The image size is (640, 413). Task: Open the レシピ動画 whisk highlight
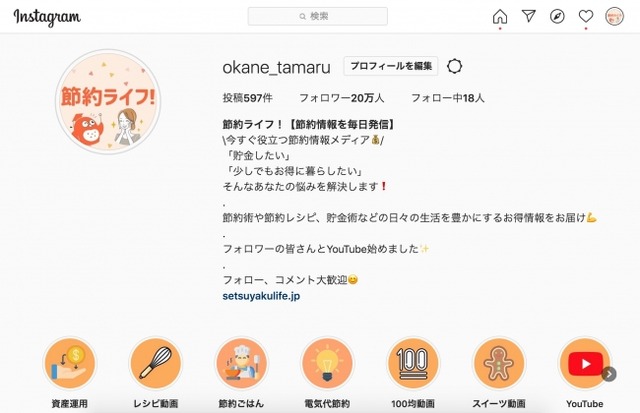click(156, 363)
